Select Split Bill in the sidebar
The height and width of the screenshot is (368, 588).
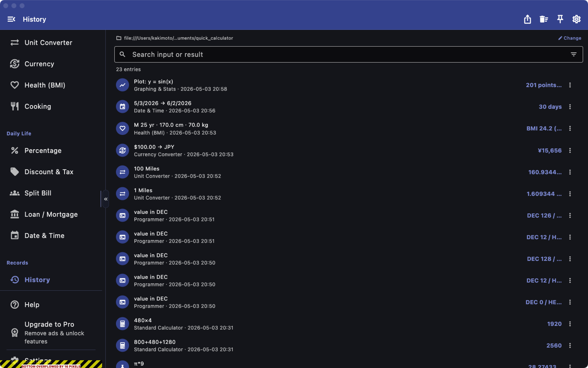click(x=51, y=193)
